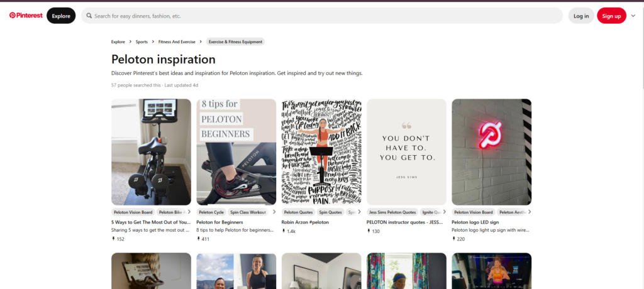Open the Sports breadcrumb link
Image resolution: width=644 pixels, height=289 pixels.
(x=142, y=41)
